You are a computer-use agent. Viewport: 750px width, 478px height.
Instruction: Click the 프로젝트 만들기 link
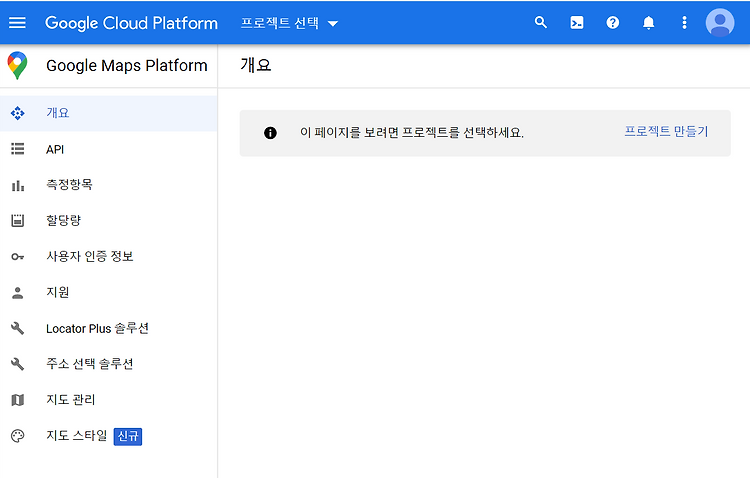coord(666,132)
